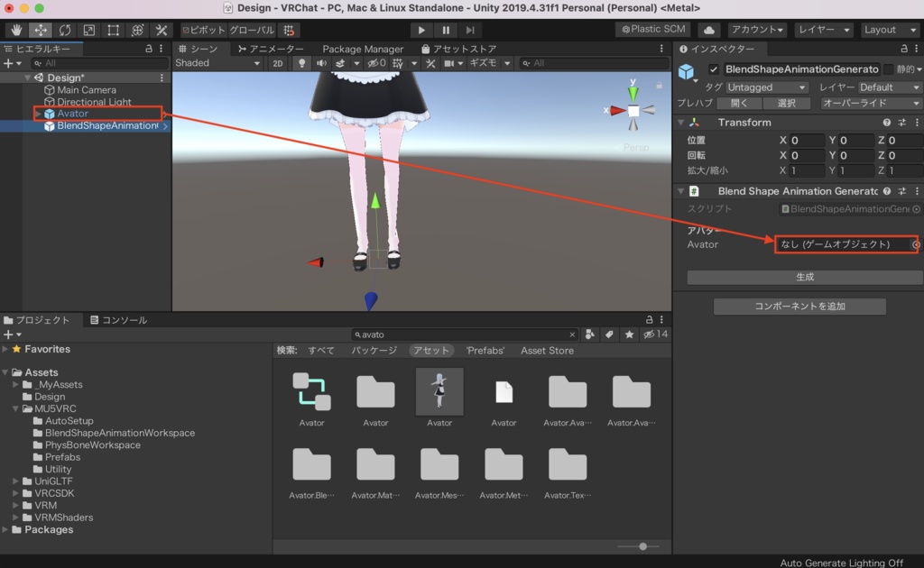Image resolution: width=924 pixels, height=568 pixels.
Task: Select the Scale tool
Action: 89,30
